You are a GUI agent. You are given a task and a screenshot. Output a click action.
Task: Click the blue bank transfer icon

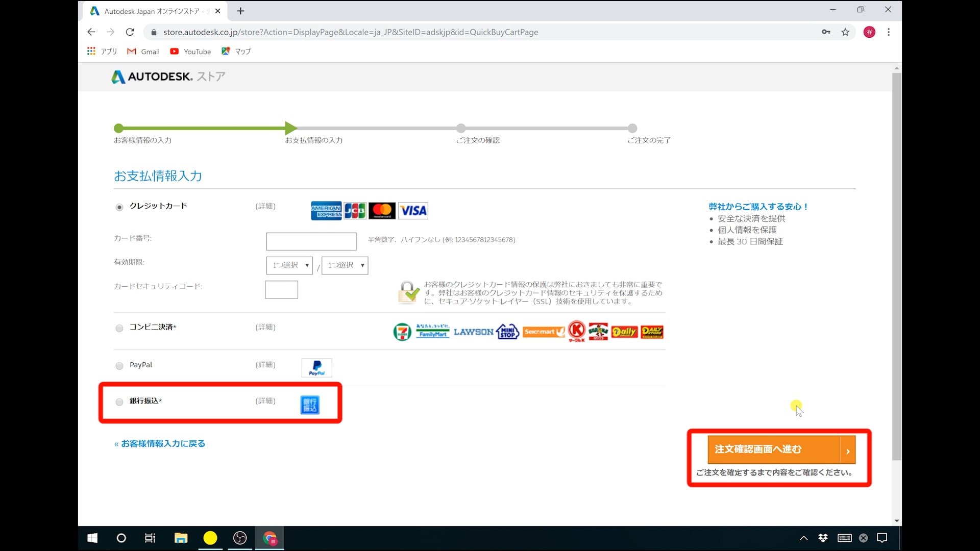[x=310, y=405]
